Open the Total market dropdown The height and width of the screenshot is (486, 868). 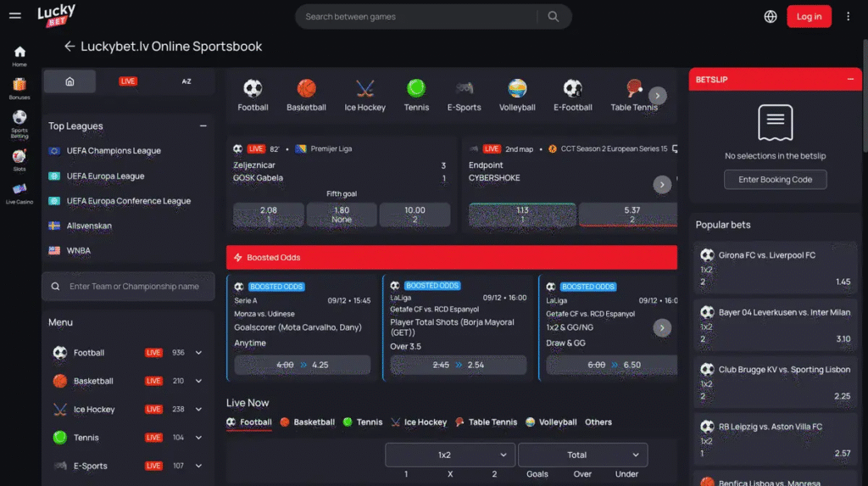(582, 455)
